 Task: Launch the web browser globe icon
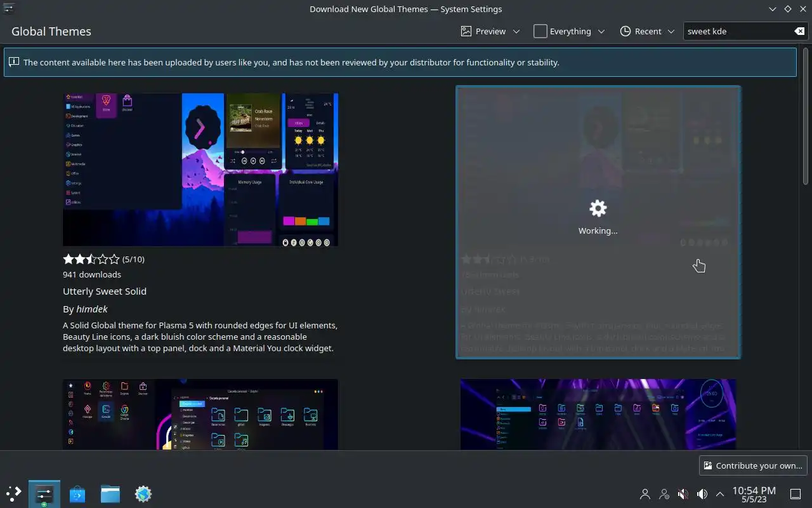coord(143,493)
